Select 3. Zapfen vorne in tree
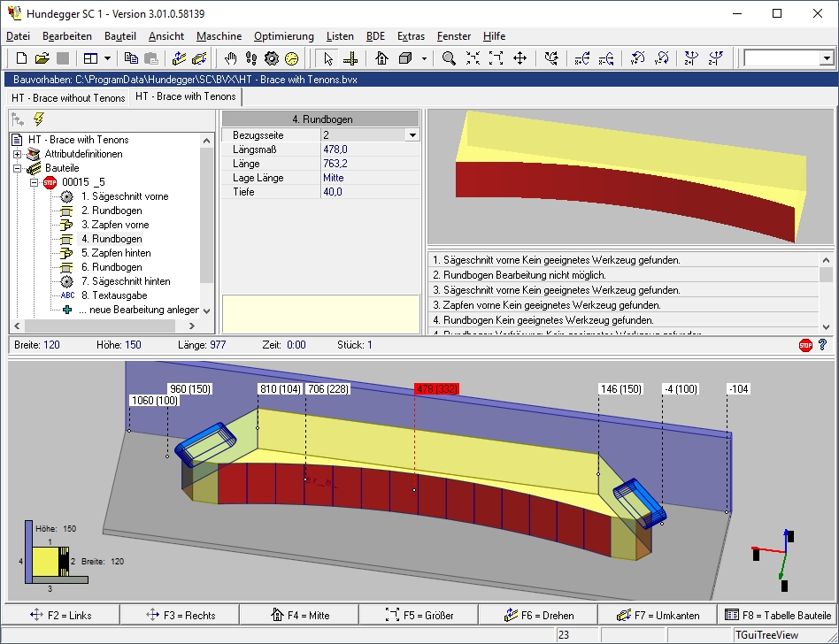The height and width of the screenshot is (644, 839). pos(115,225)
